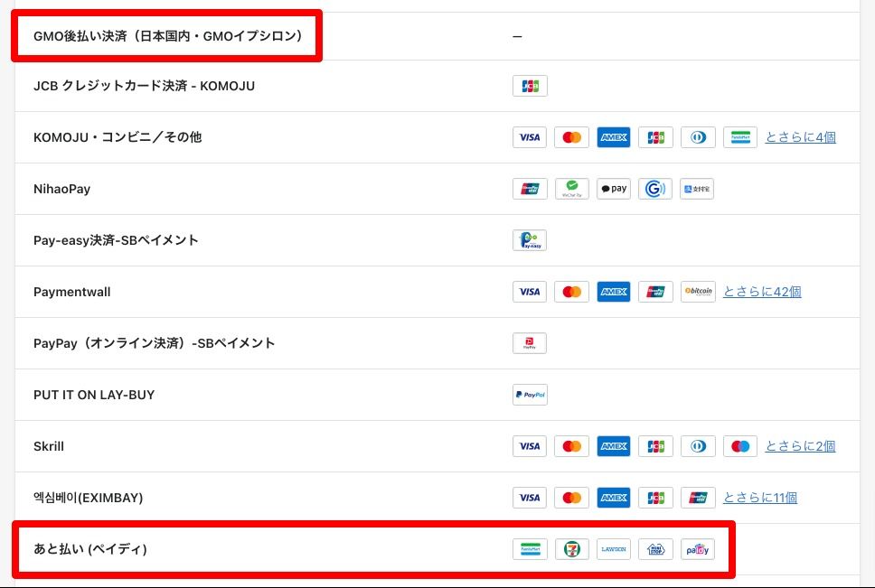Click the Maestro icon in the Skrill row
The height and width of the screenshot is (588, 875).
tap(740, 446)
